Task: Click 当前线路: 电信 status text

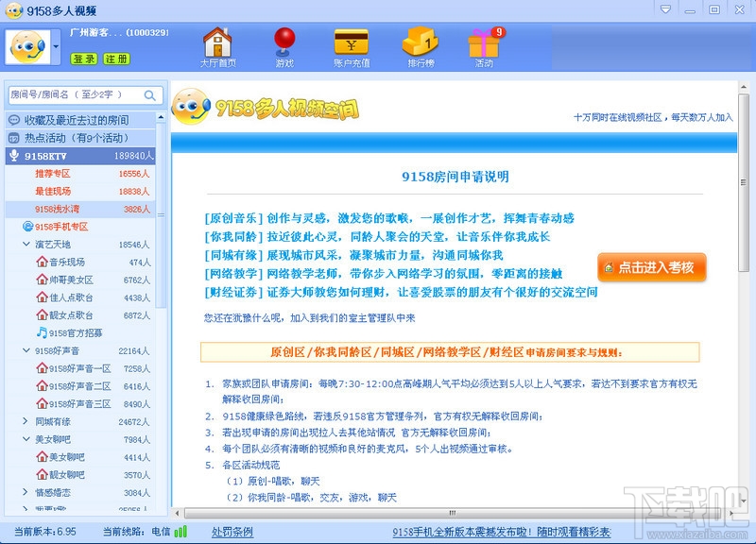Action: point(136,532)
